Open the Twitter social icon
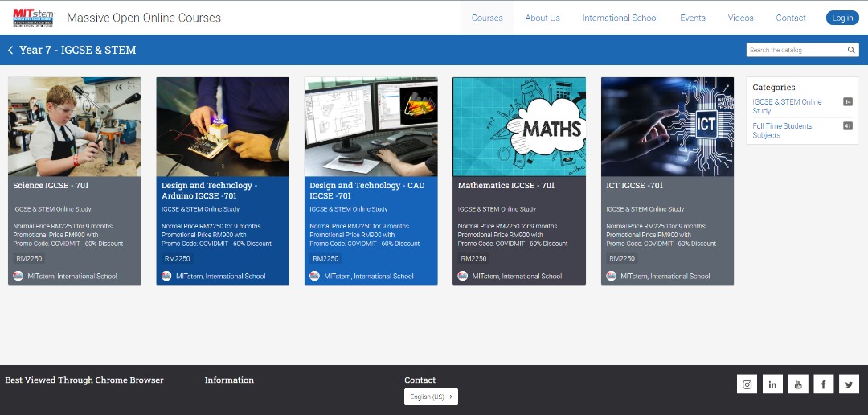The image size is (868, 415). coord(850,384)
